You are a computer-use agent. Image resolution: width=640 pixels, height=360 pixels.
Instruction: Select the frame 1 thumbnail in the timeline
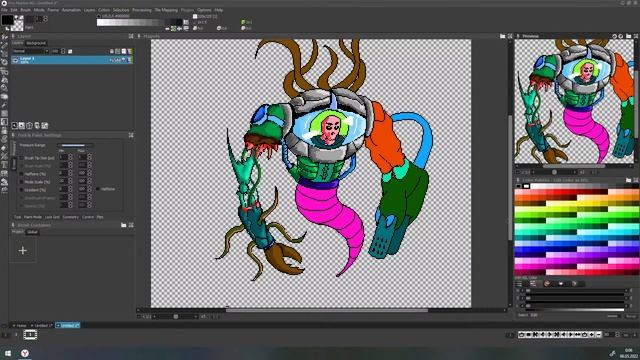pyautogui.click(x=30, y=335)
